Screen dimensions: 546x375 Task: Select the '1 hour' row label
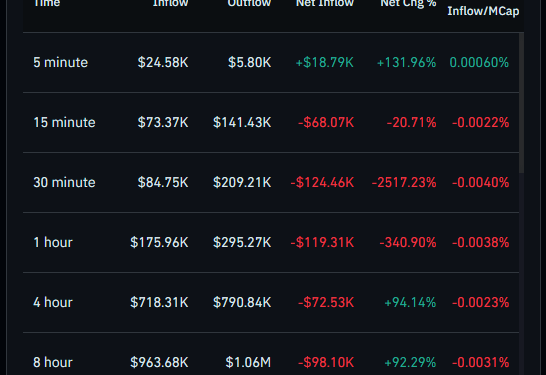coord(53,242)
